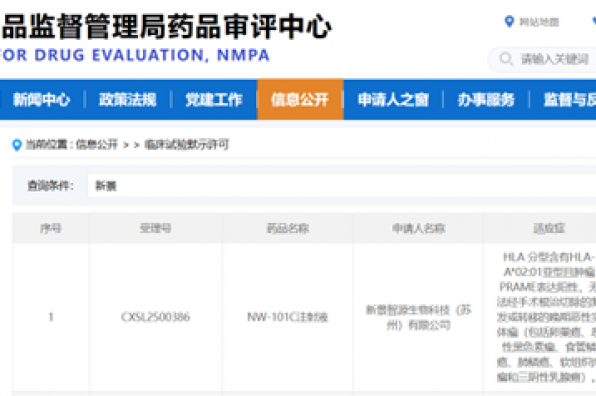This screenshot has width=596, height=396.
Task: Select the 信息公开 tab
Action: tap(300, 100)
